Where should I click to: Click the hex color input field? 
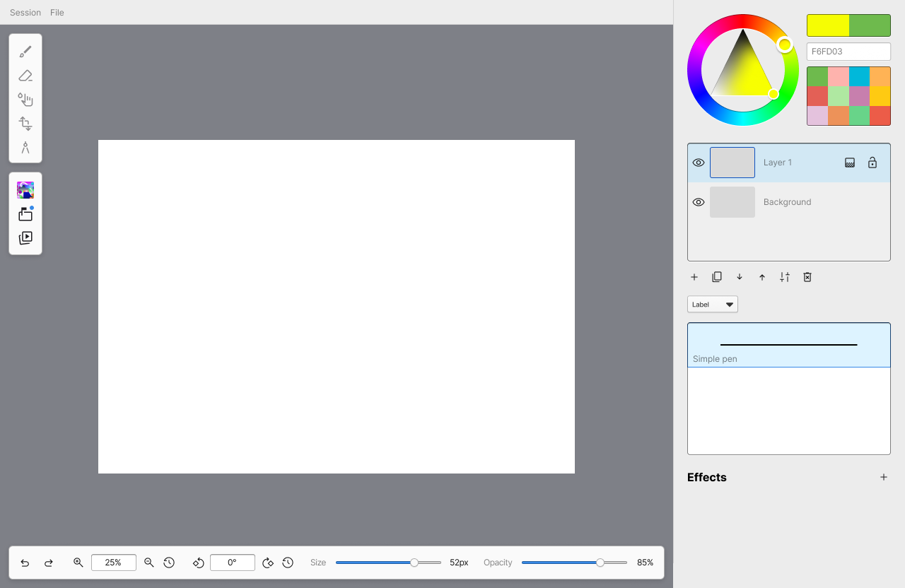pyautogui.click(x=848, y=52)
